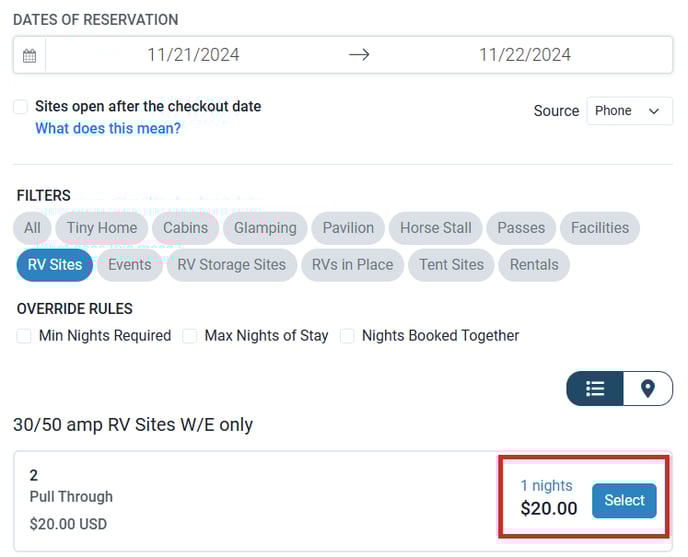Open the Source dropdown set to Phone

[x=629, y=111]
